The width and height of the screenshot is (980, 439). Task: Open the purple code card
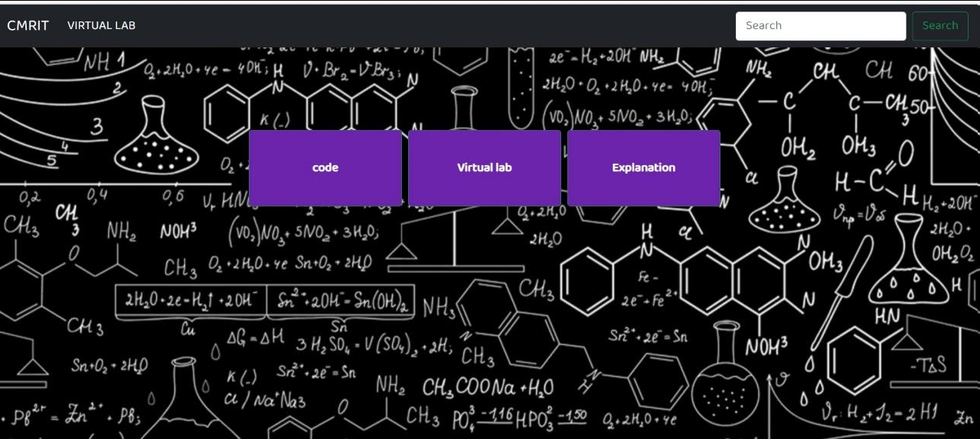click(x=325, y=167)
